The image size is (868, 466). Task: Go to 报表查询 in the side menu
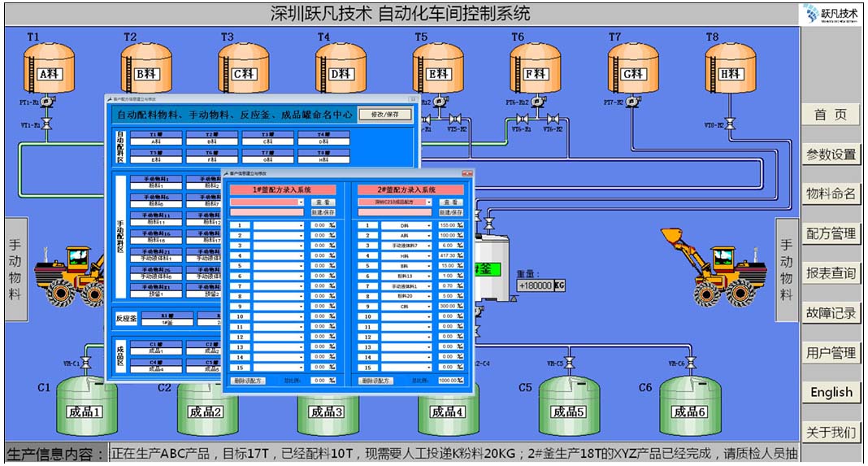click(x=831, y=273)
